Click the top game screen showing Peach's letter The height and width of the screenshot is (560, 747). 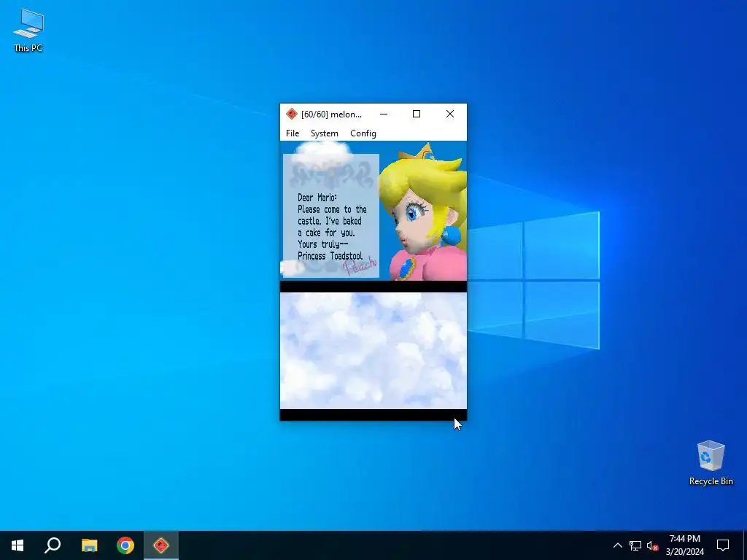(373, 211)
